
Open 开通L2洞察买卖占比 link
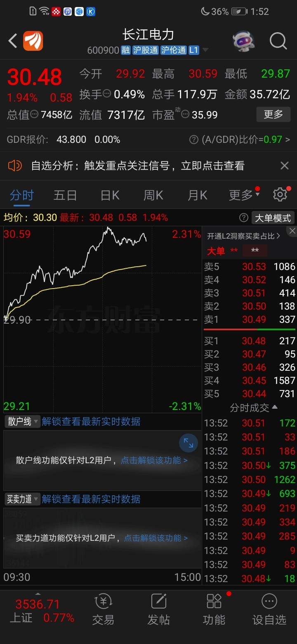(x=244, y=236)
